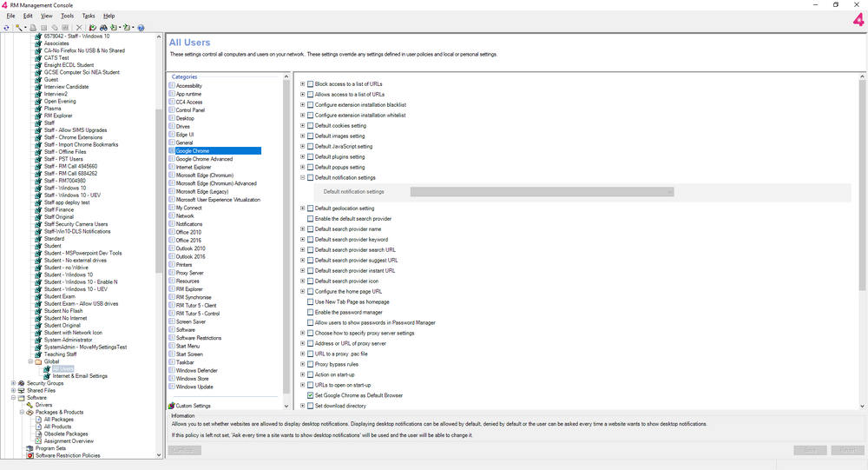Screen dimensions: 868x470
Task: Click the greyed-out printer toolbar icon
Action: (33, 28)
